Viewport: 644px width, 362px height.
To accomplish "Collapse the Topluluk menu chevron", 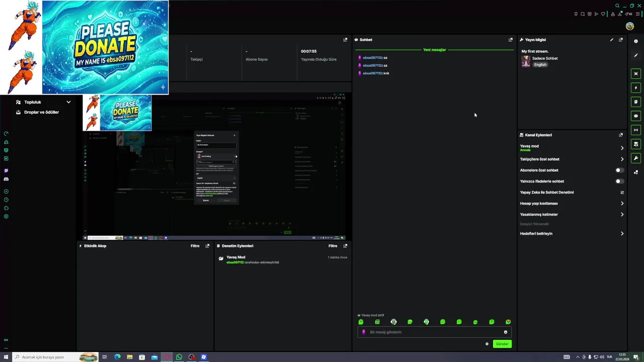I will tap(68, 102).
